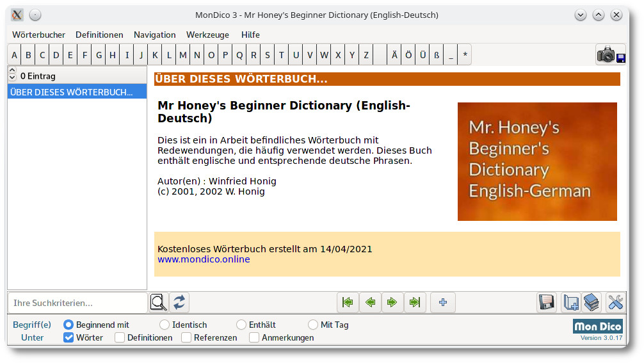
Task: Click the down arrow of entry list stepper
Action: coord(12,77)
